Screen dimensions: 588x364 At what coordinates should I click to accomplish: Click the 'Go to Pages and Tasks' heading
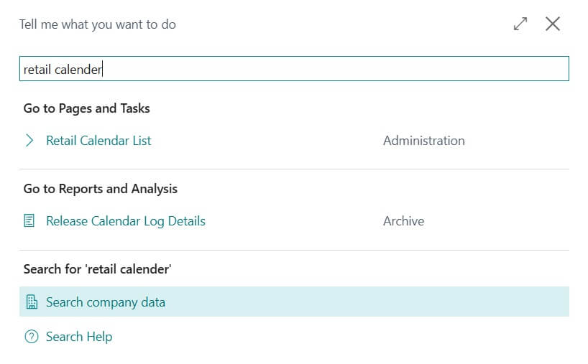86,108
